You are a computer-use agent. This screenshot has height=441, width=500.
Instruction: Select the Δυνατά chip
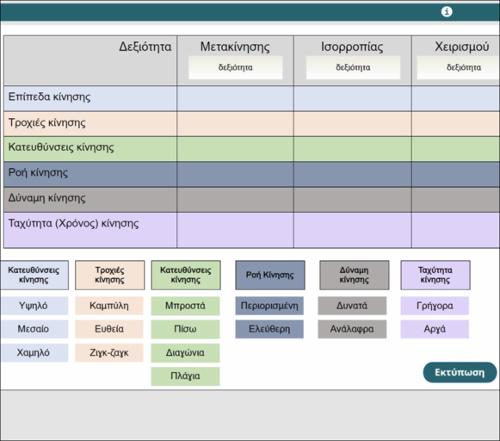[x=352, y=306]
